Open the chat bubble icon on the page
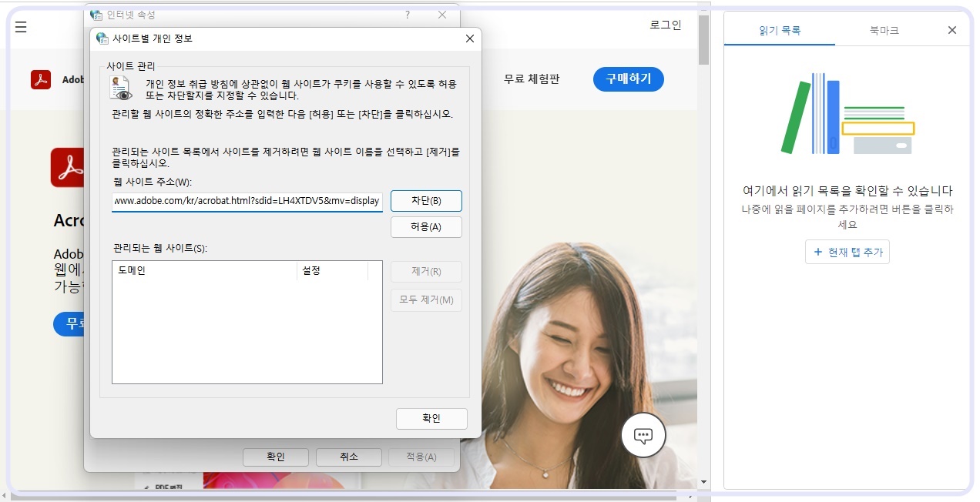 pyautogui.click(x=643, y=435)
